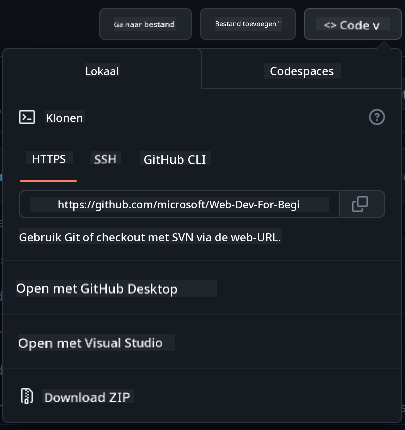Open the clone help question mark icon

coord(377,117)
